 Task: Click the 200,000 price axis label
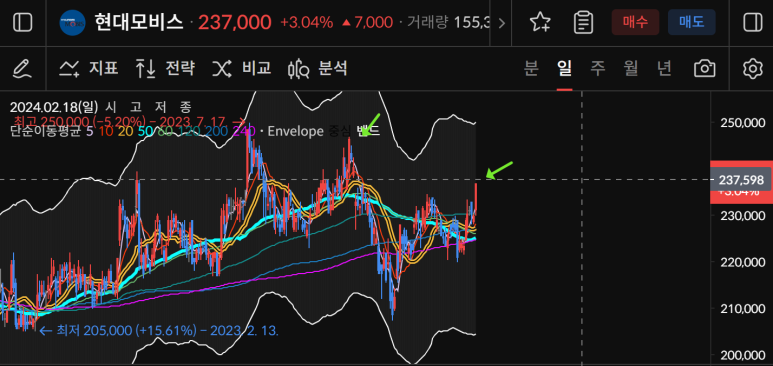[744, 355]
